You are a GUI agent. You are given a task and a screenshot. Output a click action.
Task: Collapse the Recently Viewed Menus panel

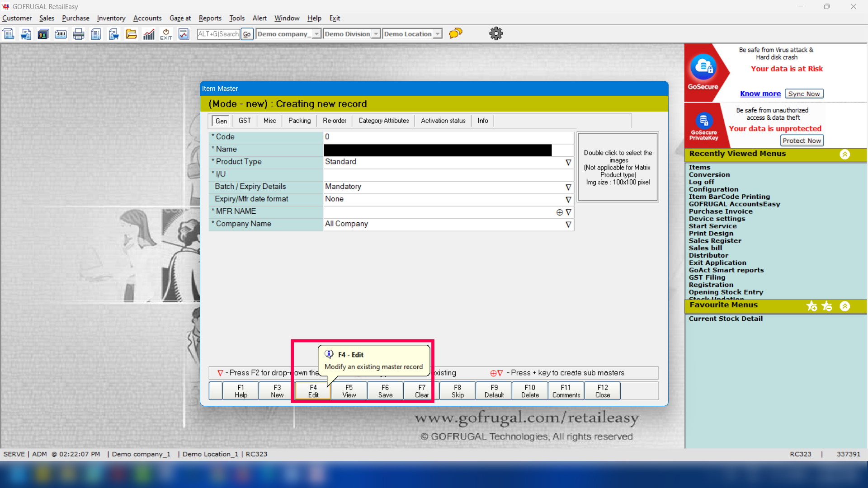[844, 154]
